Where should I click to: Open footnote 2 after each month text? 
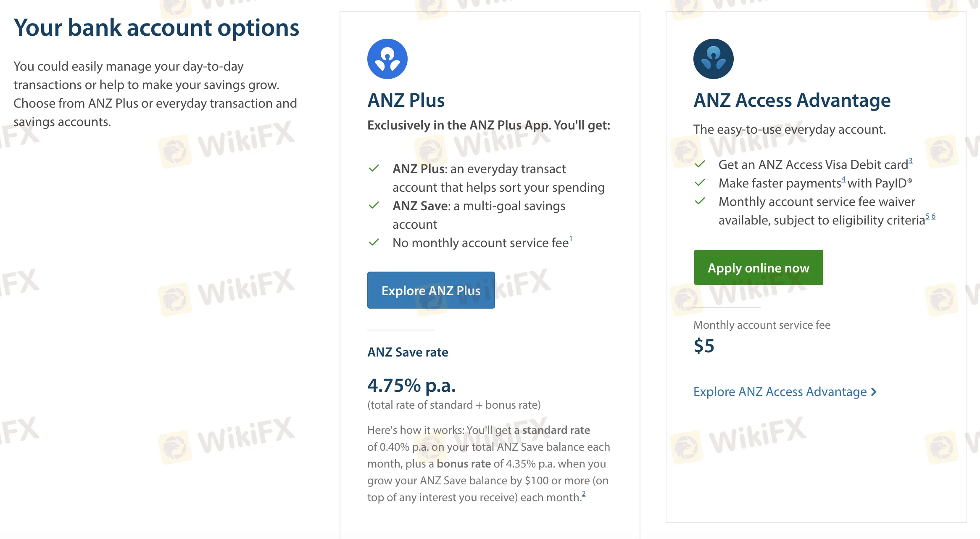click(583, 494)
